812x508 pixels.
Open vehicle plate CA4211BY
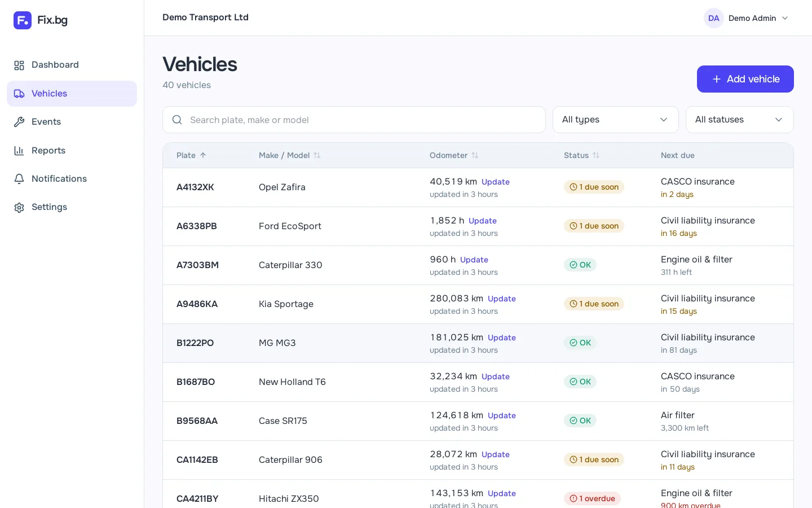197,499
